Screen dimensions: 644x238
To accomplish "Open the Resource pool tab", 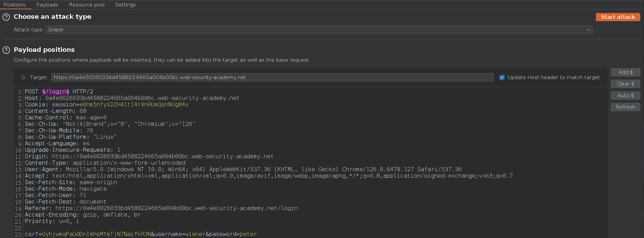I will click(x=87, y=5).
